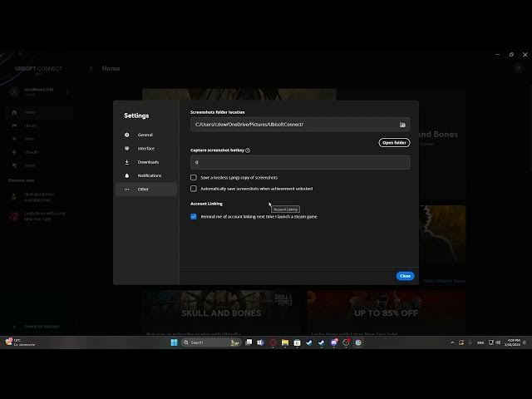Uncheck remind me of account linking checkbox
This screenshot has height=399, width=532.
click(x=194, y=216)
